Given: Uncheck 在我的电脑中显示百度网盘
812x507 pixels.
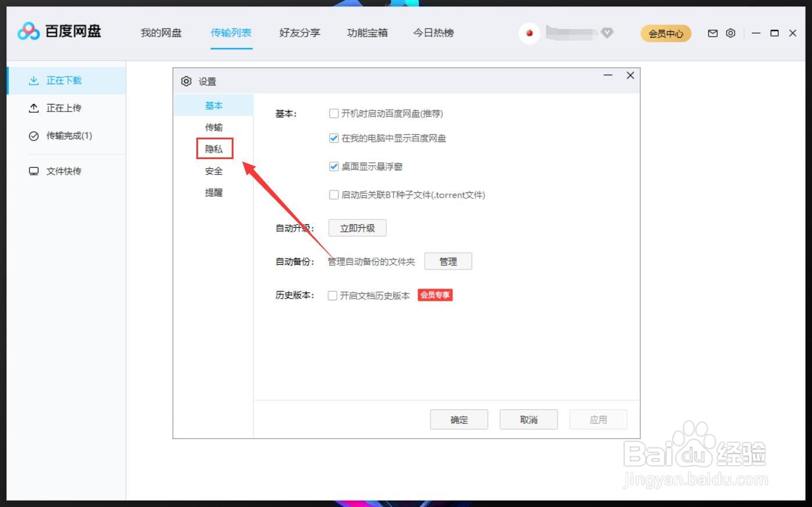Looking at the screenshot, I should (x=334, y=138).
